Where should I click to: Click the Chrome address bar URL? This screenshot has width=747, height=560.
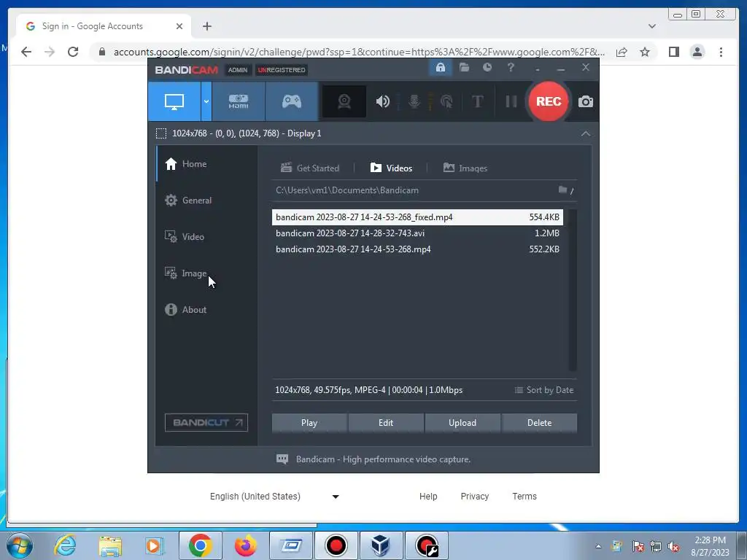coord(359,52)
